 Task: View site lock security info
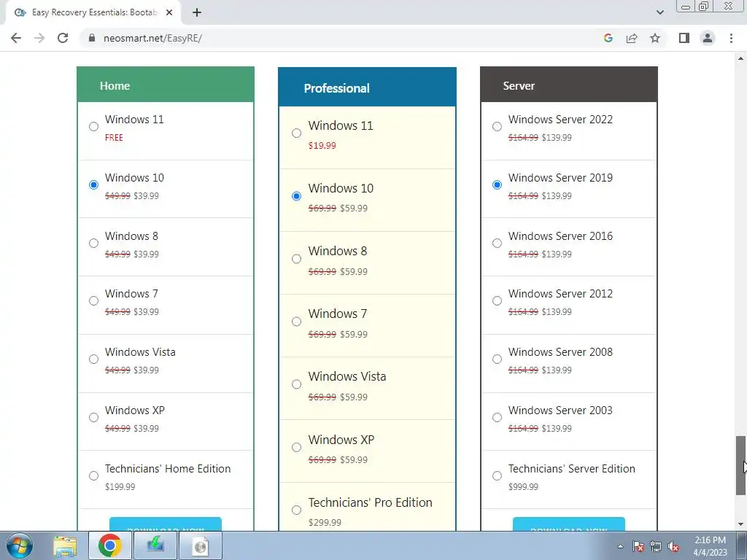coord(92,38)
